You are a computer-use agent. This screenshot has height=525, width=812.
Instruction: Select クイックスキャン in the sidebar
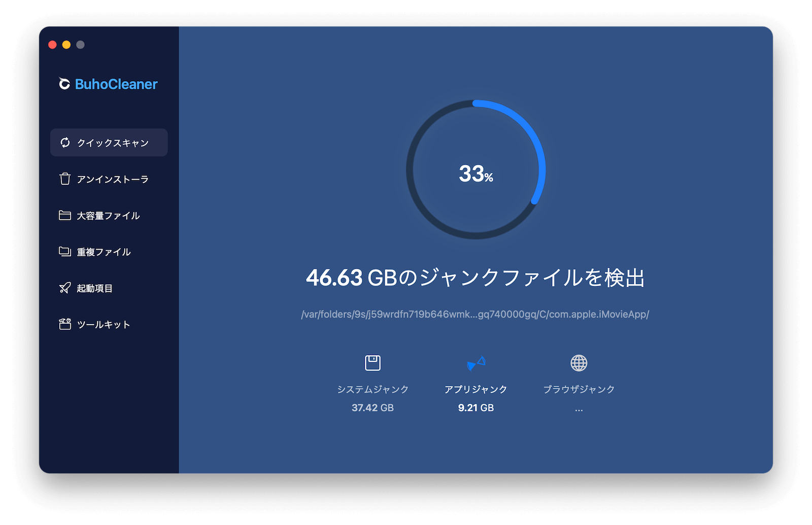(x=109, y=143)
